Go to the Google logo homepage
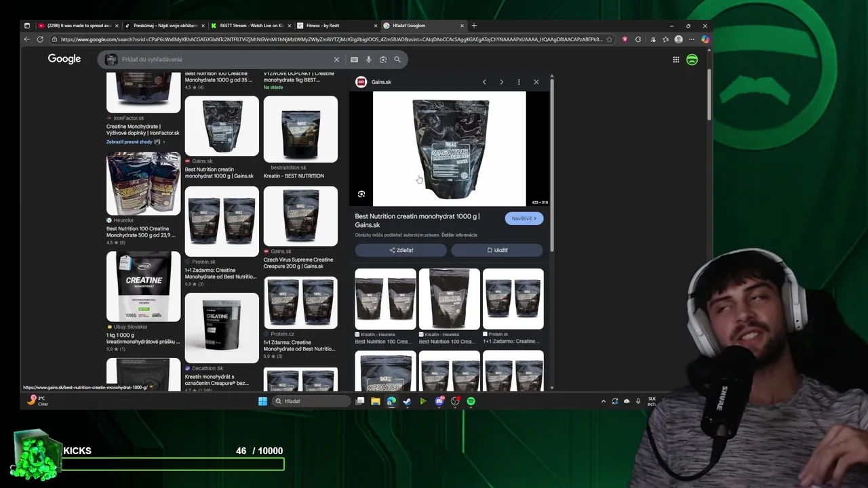This screenshot has width=868, height=488. click(x=64, y=59)
